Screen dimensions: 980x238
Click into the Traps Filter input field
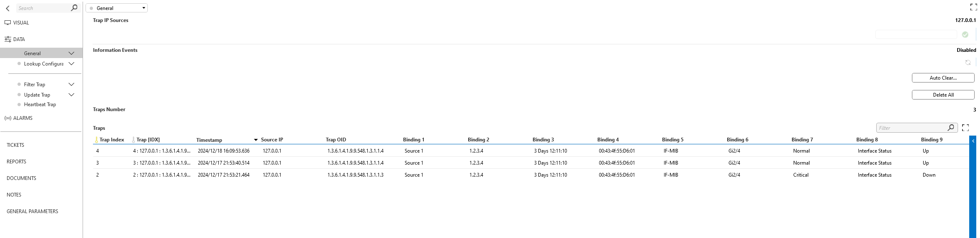point(912,128)
